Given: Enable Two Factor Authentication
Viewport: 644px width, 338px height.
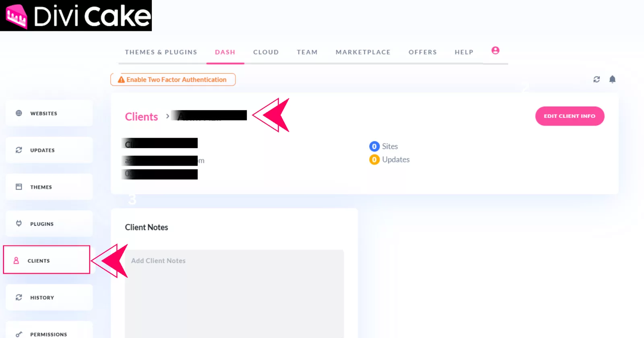Looking at the screenshot, I should point(173,80).
